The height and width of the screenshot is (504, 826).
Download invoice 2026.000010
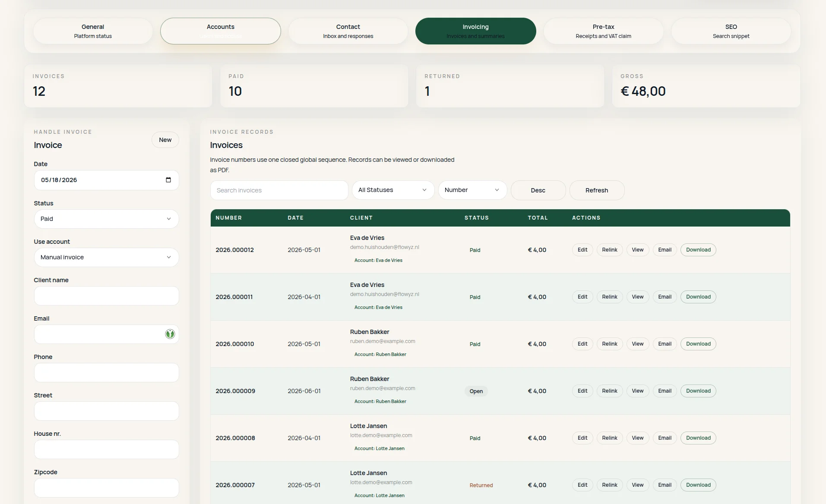[698, 344]
